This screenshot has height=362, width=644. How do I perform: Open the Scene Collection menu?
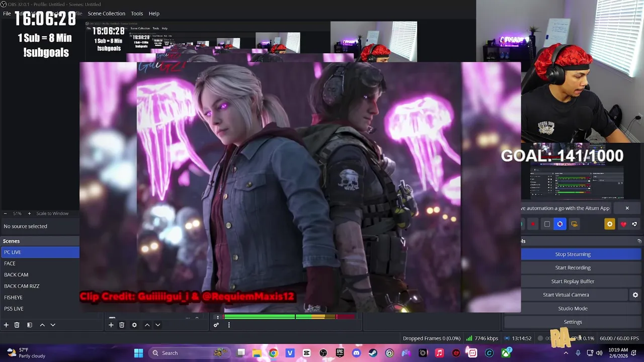click(x=106, y=14)
